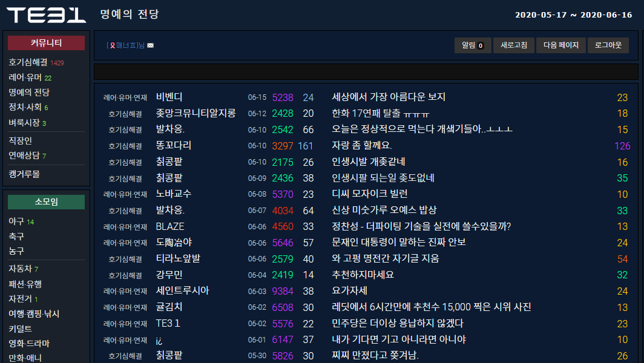Open the envelope message icon
Screen dimensions: 644x363
click(150, 45)
